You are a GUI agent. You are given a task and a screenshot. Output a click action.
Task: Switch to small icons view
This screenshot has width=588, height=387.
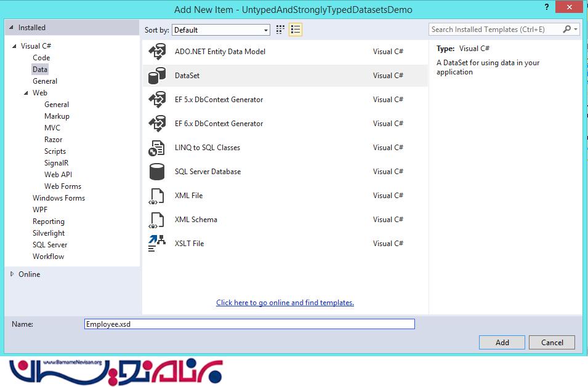(281, 30)
